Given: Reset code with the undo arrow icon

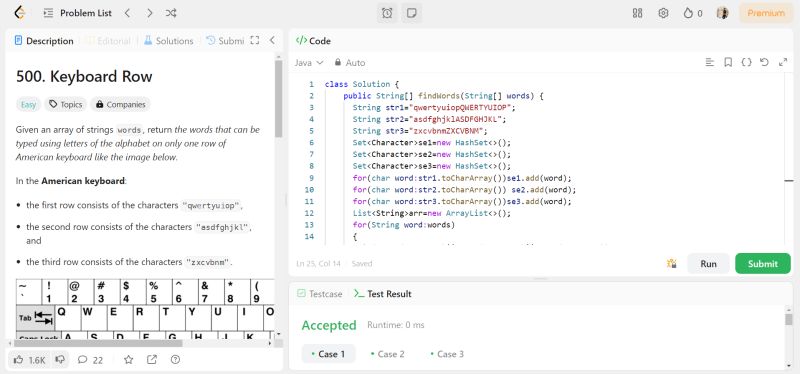Looking at the screenshot, I should (x=764, y=62).
